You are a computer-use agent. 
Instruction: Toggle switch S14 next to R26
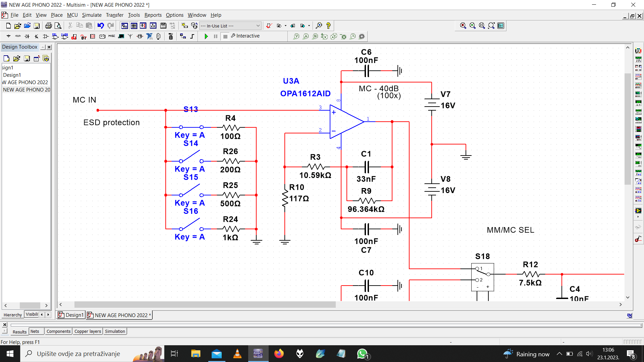pos(191,158)
